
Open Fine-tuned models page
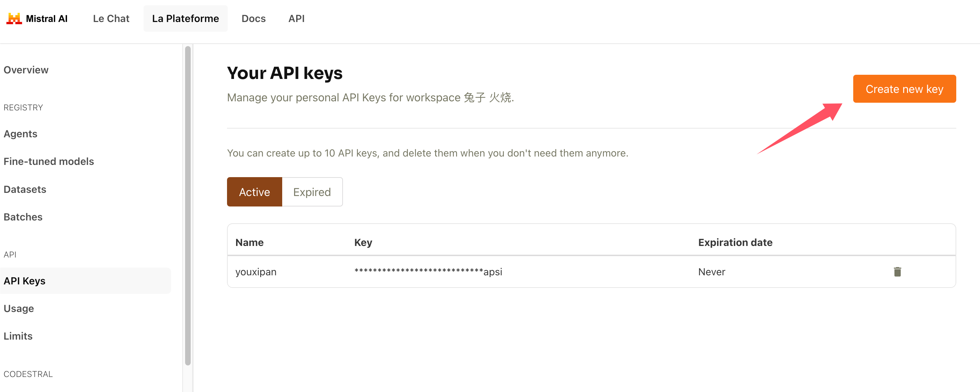[49, 161]
